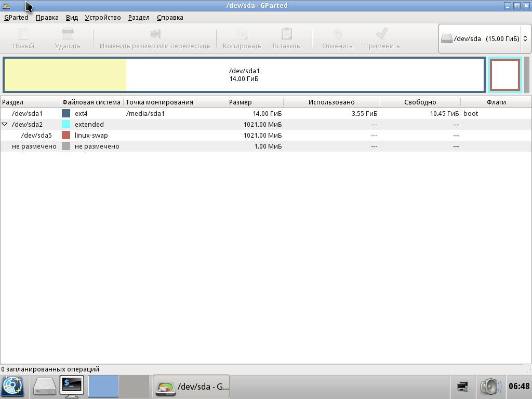Open the GParted menu
This screenshot has width=532, height=399.
tap(16, 17)
